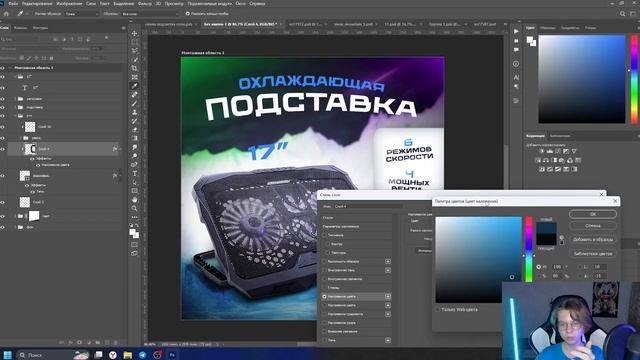Toggle visibility of the Слой 4 layer
The width and height of the screenshot is (640, 360).
[x=2, y=149]
